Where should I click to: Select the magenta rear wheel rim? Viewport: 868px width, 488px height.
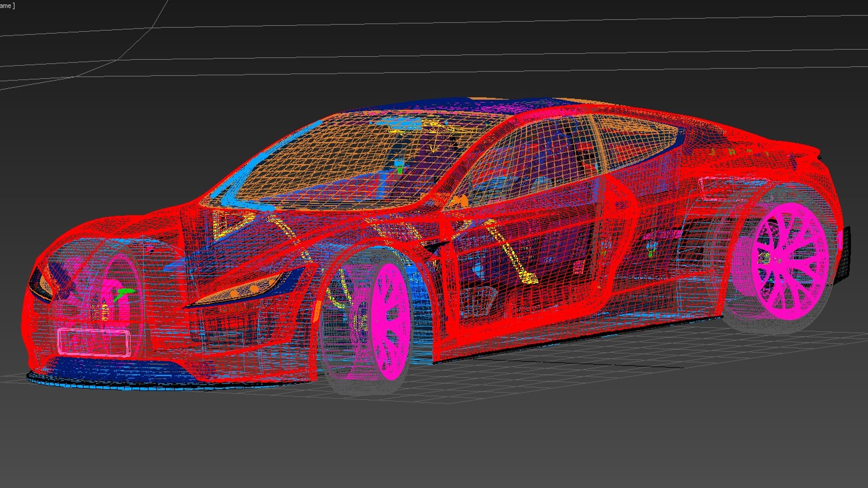(x=791, y=261)
